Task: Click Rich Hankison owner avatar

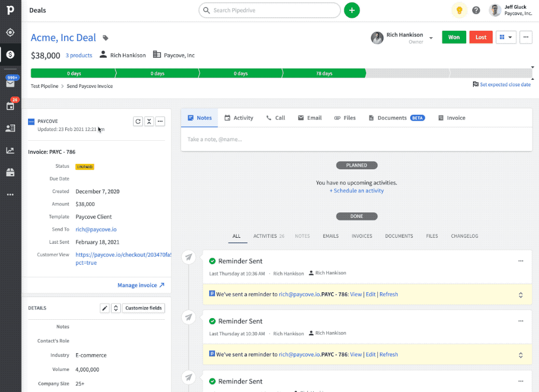Action: 377,38
